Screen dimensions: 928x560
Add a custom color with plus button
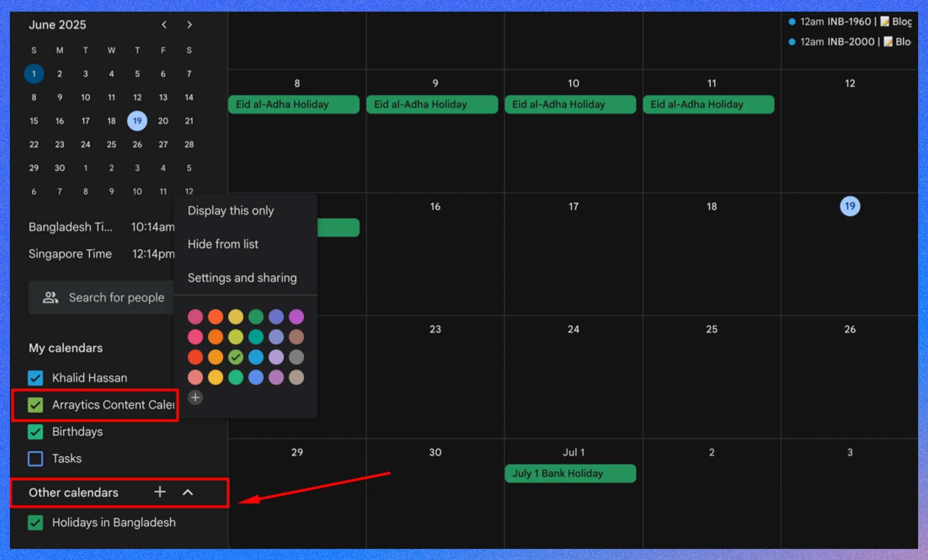(195, 397)
